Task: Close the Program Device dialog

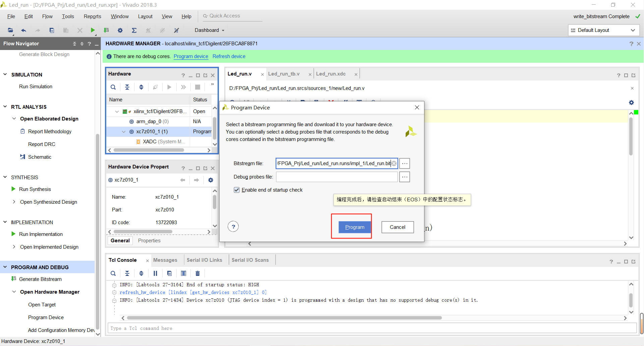Action: [417, 107]
